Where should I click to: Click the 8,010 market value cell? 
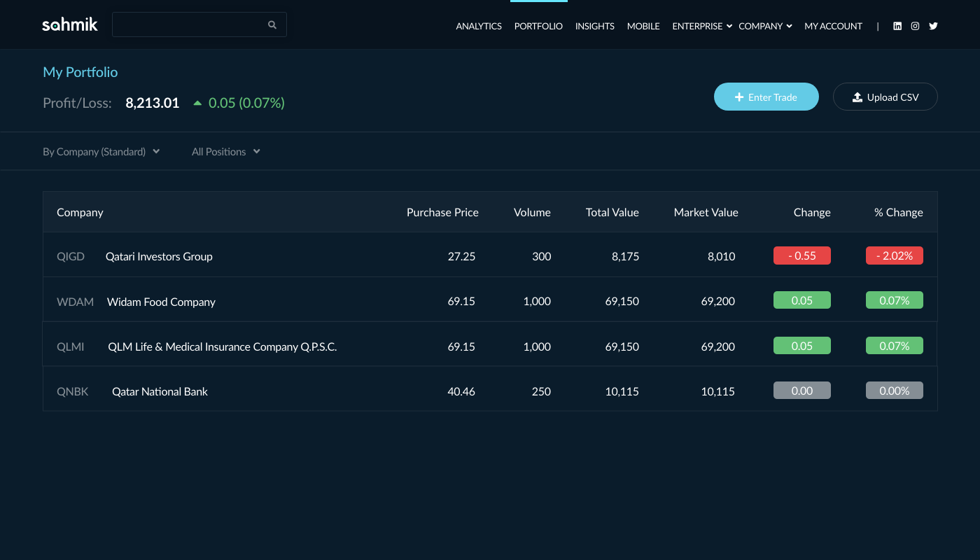pos(722,256)
